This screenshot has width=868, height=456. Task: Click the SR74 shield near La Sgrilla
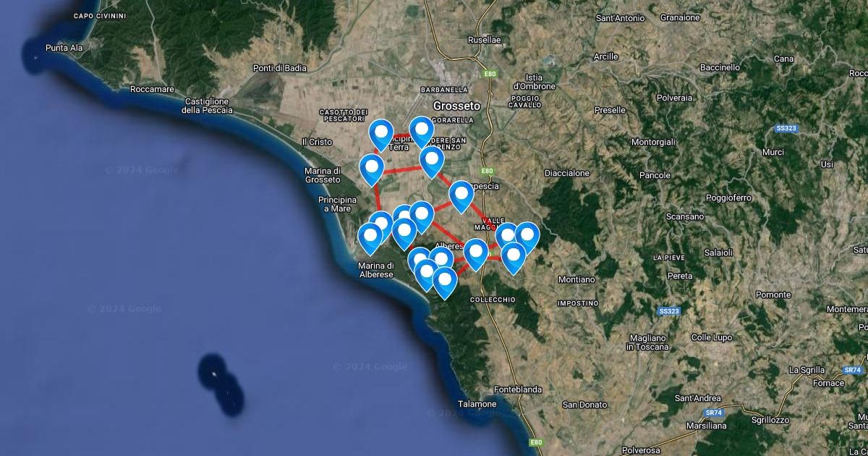tap(854, 369)
